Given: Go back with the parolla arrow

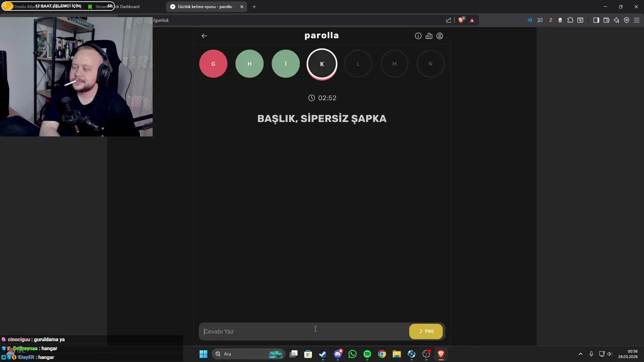Looking at the screenshot, I should 204,36.
